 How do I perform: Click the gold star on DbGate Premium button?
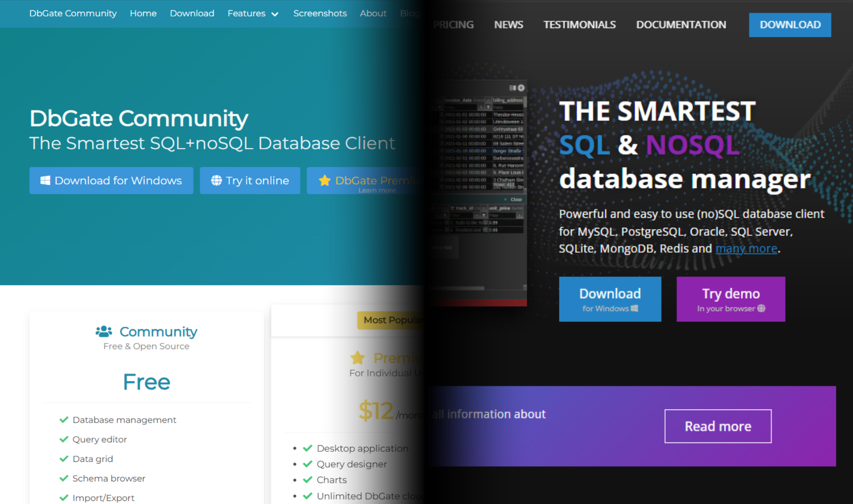pos(325,181)
